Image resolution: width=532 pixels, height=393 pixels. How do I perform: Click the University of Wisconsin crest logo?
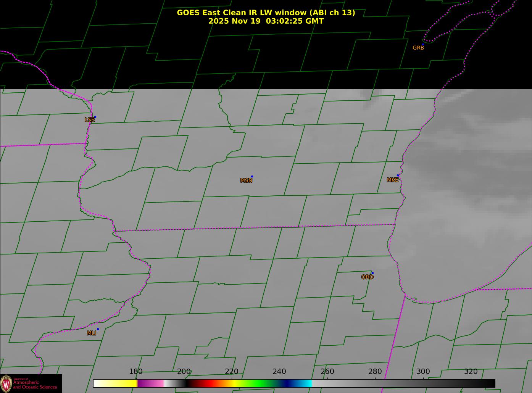click(x=6, y=383)
